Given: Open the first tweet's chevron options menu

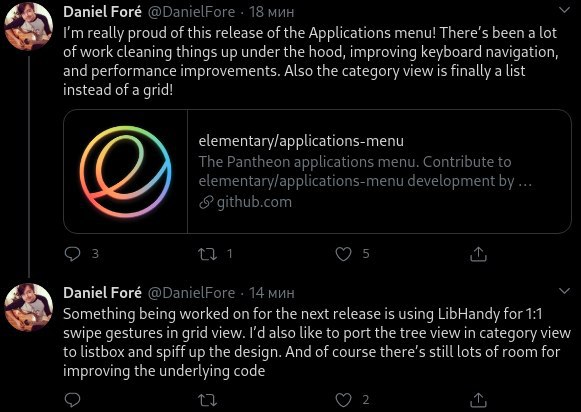Looking at the screenshot, I should [564, 10].
